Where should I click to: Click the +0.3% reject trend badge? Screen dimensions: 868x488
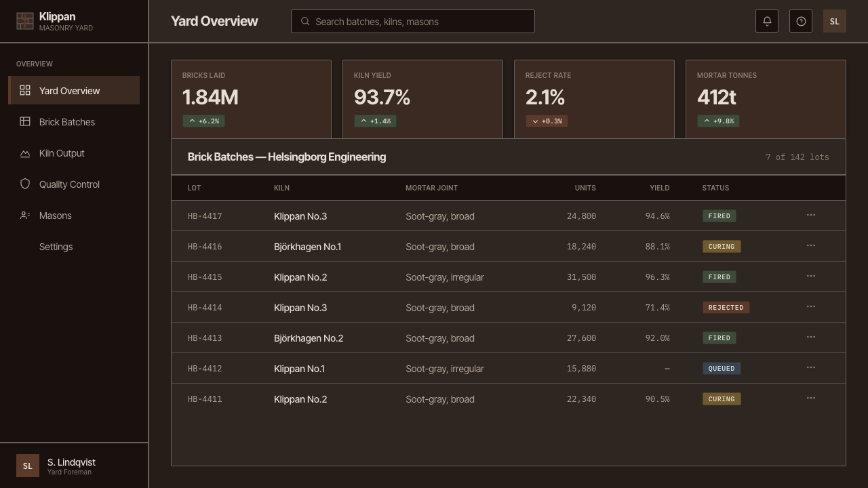click(x=547, y=121)
